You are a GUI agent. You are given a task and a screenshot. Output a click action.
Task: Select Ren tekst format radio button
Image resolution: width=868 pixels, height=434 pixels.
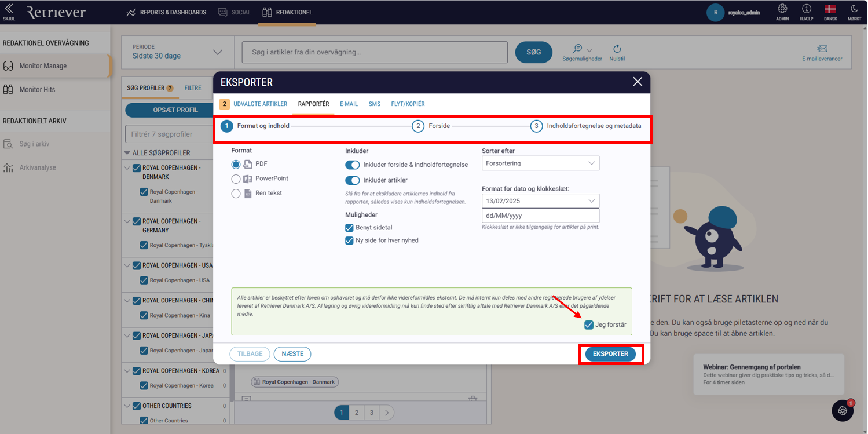tap(236, 194)
